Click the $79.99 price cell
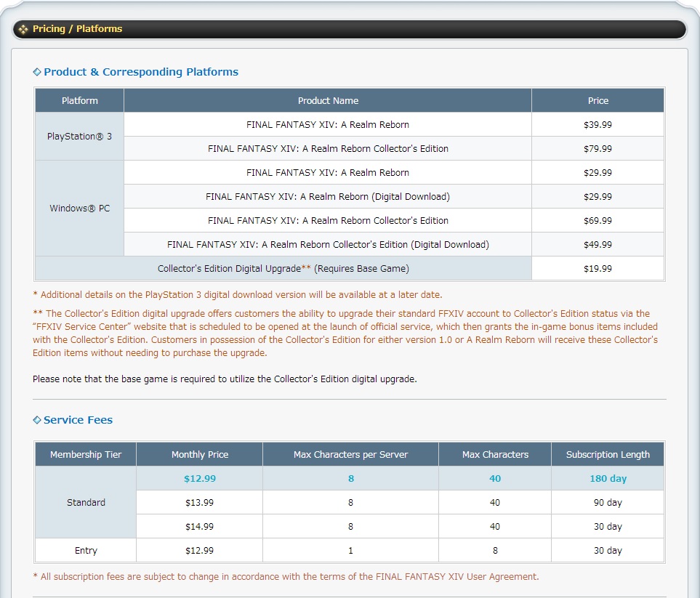The width and height of the screenshot is (700, 598). [598, 149]
